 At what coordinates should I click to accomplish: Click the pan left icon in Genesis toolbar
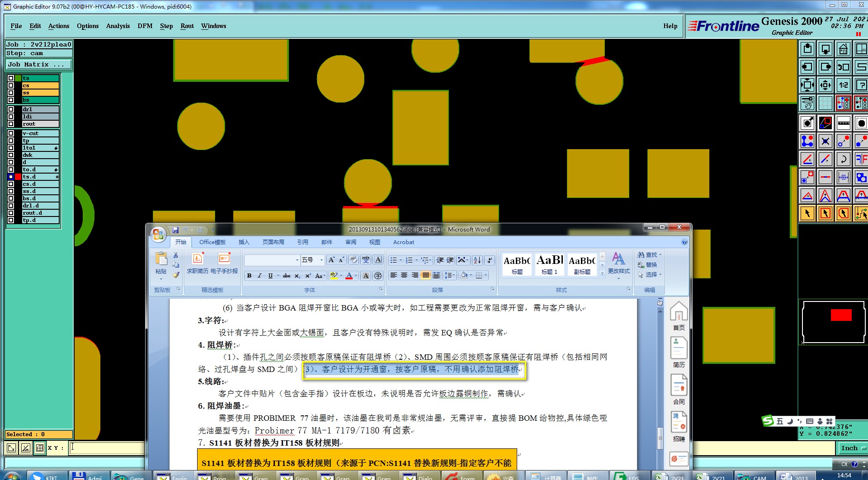click(807, 67)
